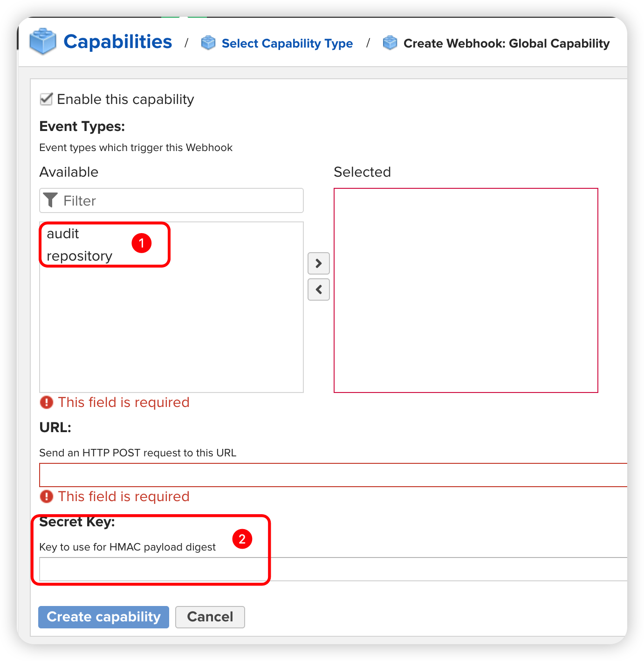The width and height of the screenshot is (644, 661).
Task: Focus the Filter text box
Action: point(182,200)
